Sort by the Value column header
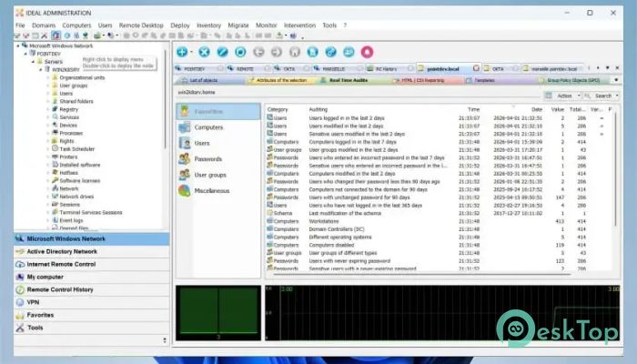 pyautogui.click(x=557, y=109)
